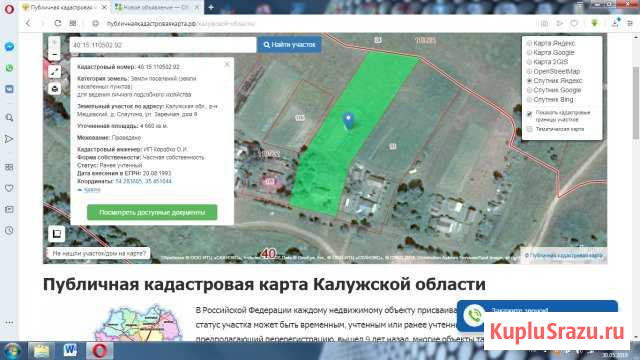Screen dimensions: 640x360
Task: Select the Карта Яндекс map layer
Action: point(551,43)
